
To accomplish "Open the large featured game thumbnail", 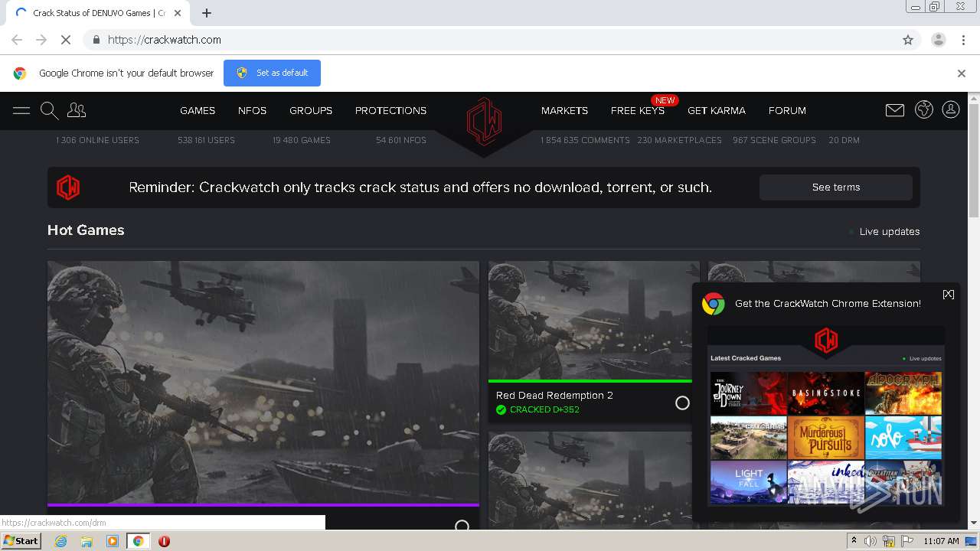I will (x=263, y=383).
